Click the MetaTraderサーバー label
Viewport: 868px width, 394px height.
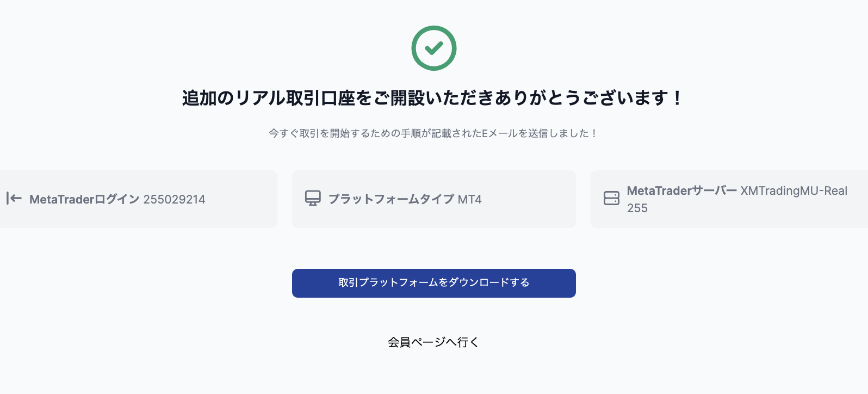(681, 190)
